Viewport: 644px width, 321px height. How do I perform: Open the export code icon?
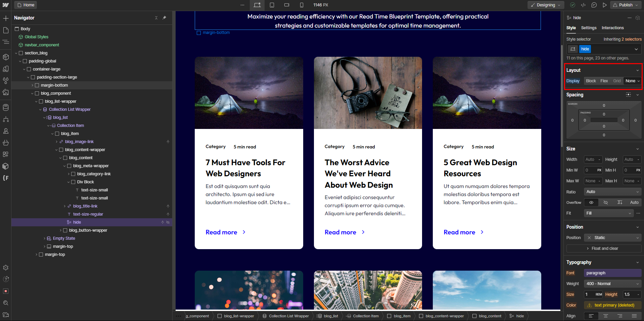pyautogui.click(x=583, y=5)
